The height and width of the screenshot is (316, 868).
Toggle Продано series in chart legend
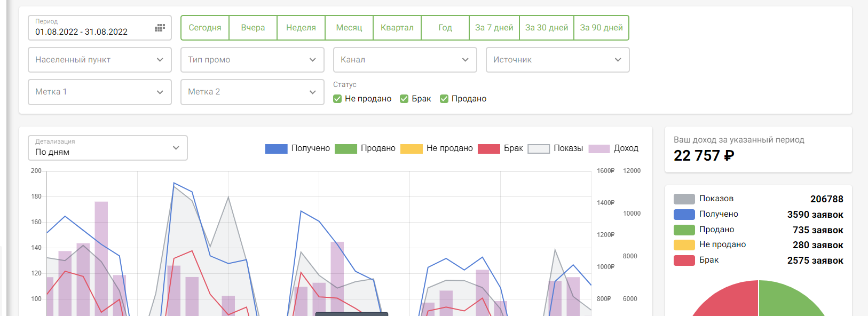click(x=365, y=148)
